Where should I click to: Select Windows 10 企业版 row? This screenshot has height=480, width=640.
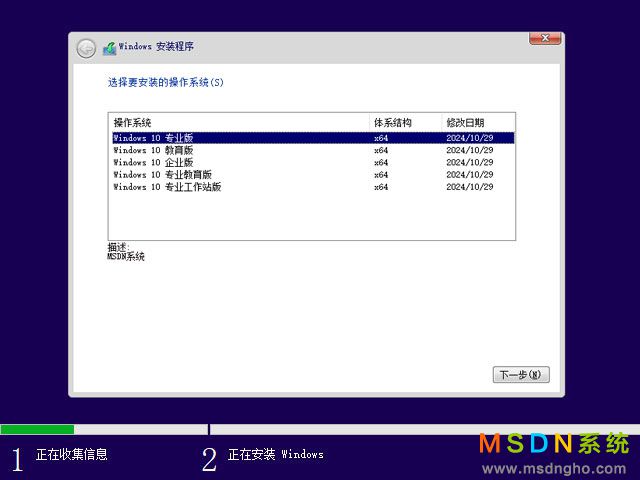coord(313,162)
